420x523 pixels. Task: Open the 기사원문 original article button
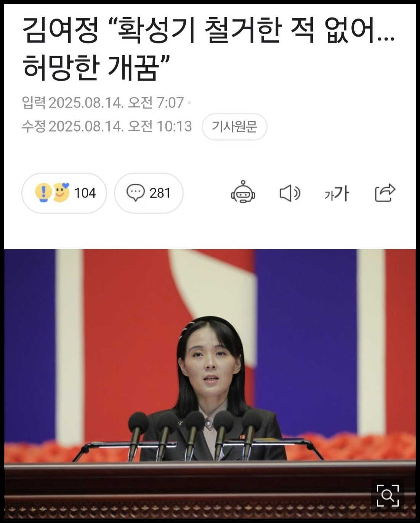(x=234, y=127)
